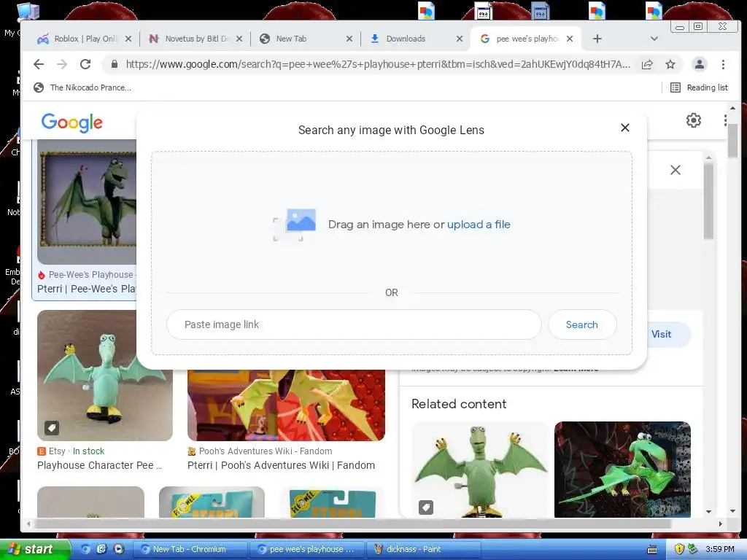747x560 pixels.
Task: Open Google quick settings gear
Action: coord(694,120)
